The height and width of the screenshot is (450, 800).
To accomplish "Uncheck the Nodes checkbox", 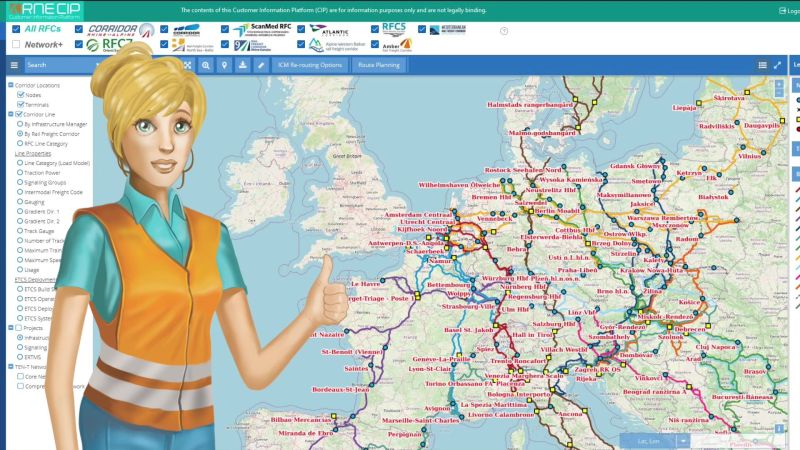I will (20, 95).
